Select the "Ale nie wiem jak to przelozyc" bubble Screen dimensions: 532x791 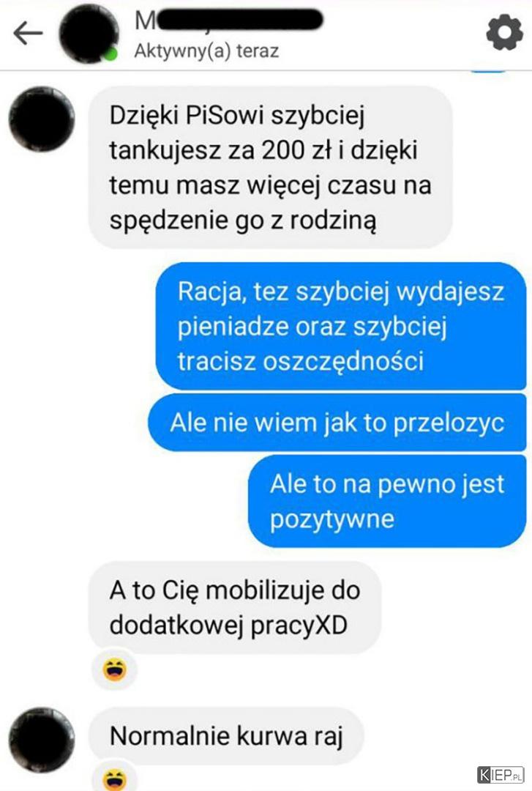[x=337, y=423]
